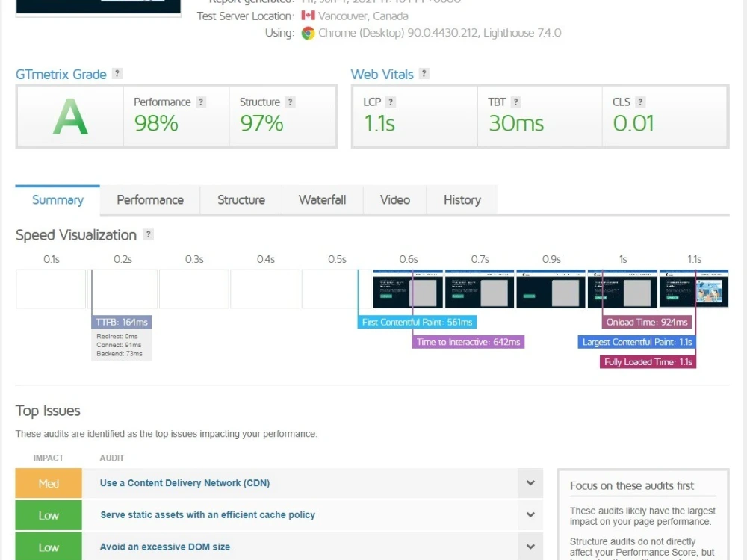Click the 30ms TBT value
This screenshot has height=560, width=747.
pos(516,124)
